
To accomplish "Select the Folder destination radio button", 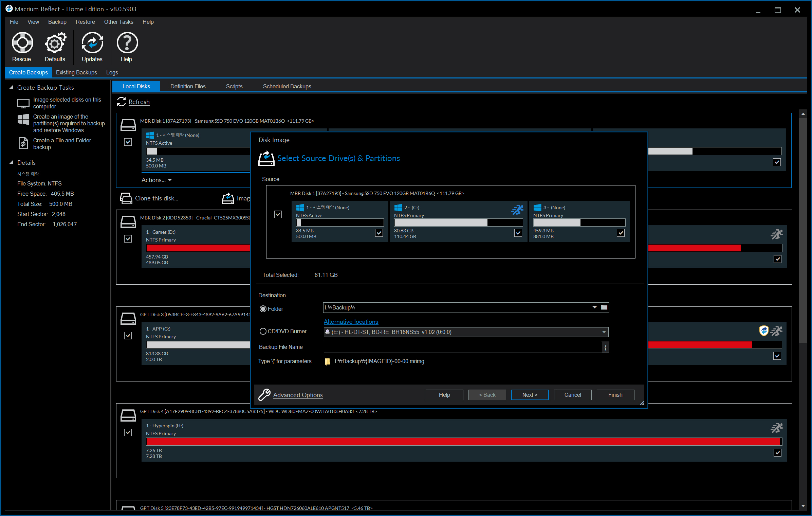I will 263,309.
